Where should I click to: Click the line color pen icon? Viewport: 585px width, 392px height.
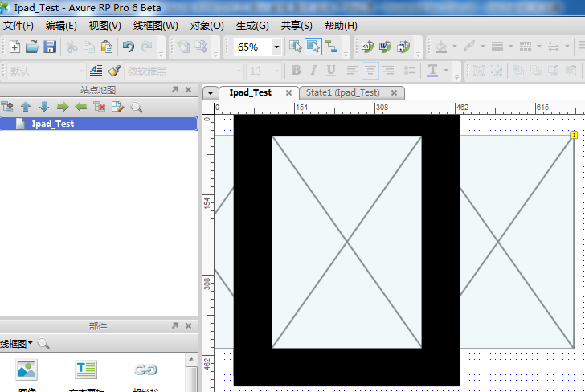click(469, 47)
